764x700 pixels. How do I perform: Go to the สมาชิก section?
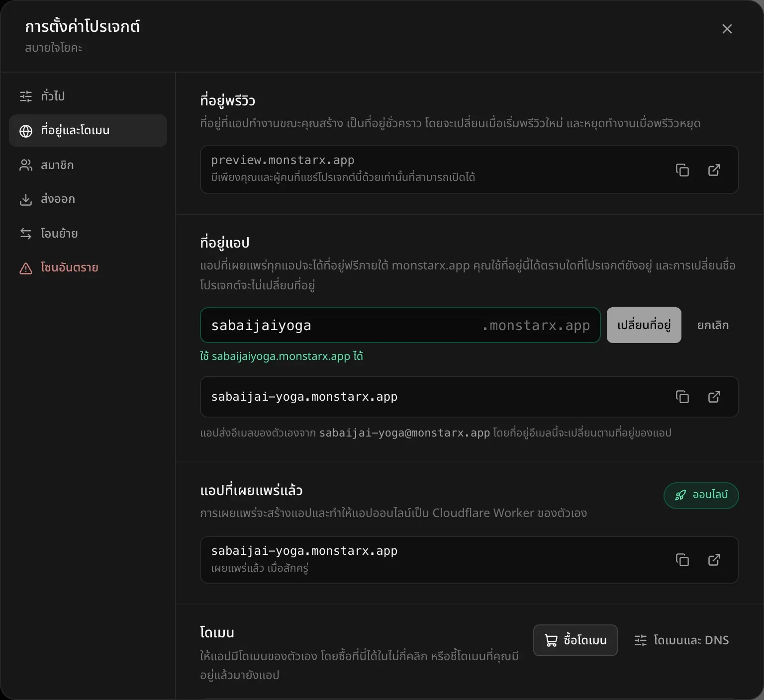88,165
